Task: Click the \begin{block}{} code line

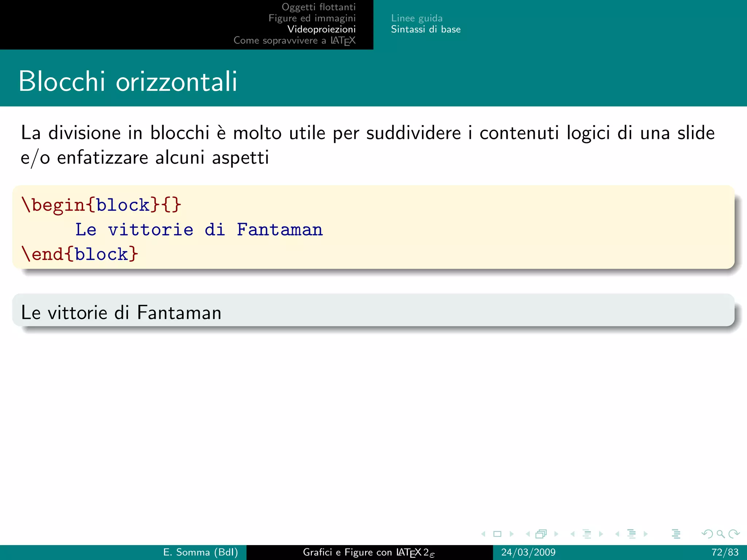Action: tap(101, 205)
